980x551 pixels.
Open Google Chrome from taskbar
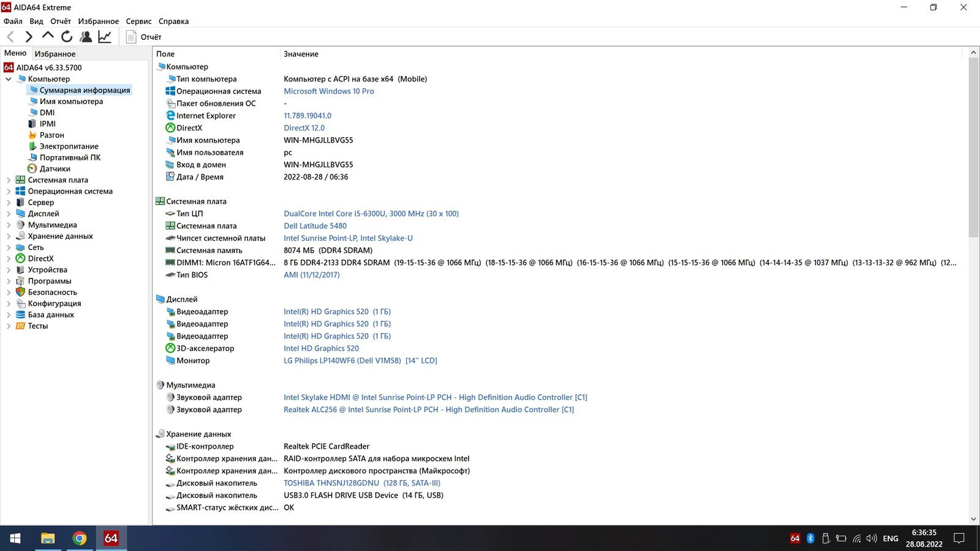coord(79,538)
